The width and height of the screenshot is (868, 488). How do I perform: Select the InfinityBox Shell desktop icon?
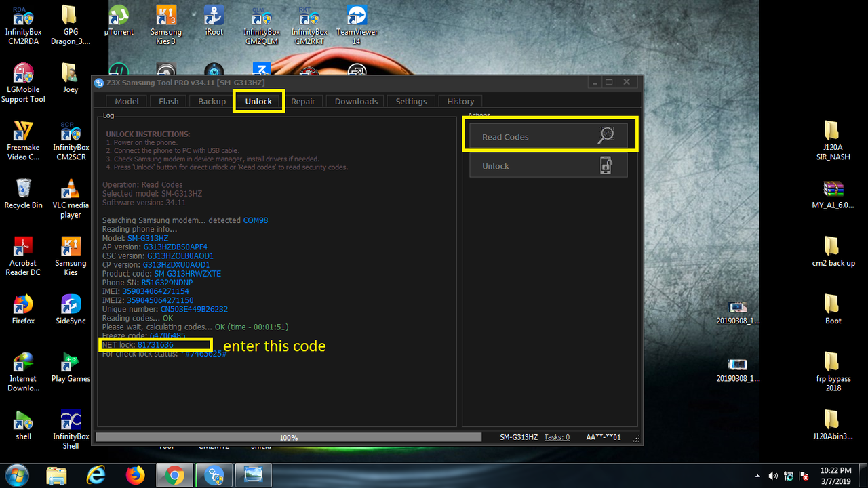click(x=71, y=430)
